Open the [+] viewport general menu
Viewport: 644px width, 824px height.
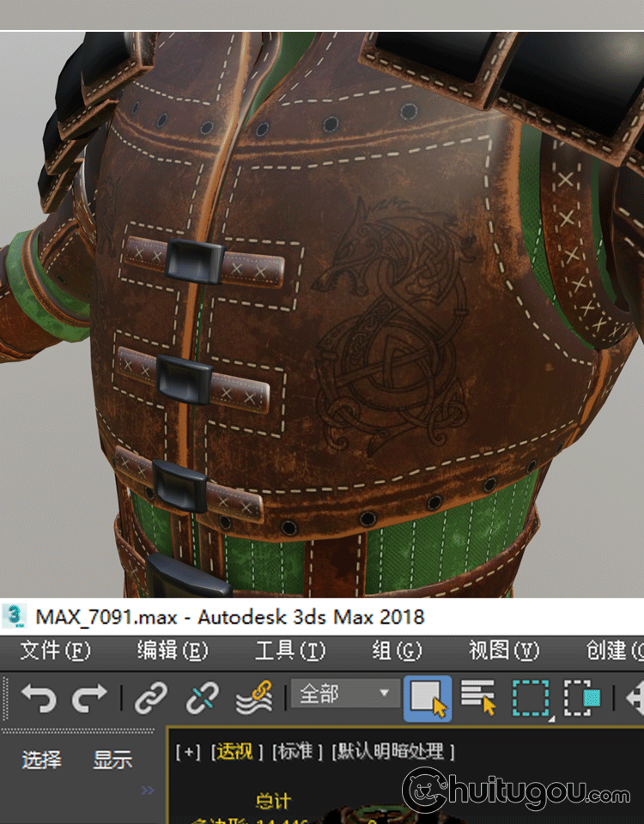pyautogui.click(x=187, y=752)
